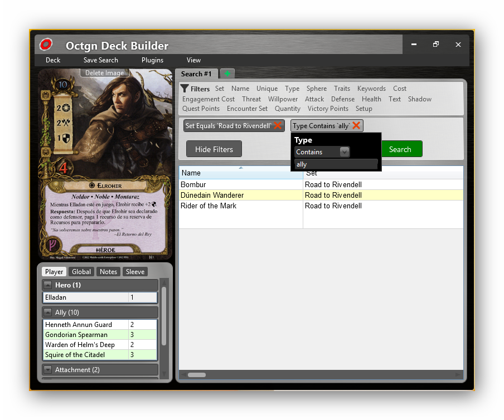Viewport: 504px width, 420px height.
Task: Add an Attack filter
Action: coord(314,99)
